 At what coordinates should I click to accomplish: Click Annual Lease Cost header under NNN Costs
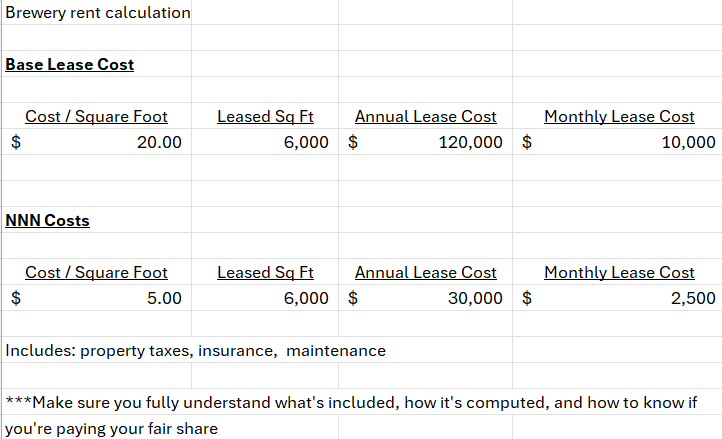tap(425, 273)
